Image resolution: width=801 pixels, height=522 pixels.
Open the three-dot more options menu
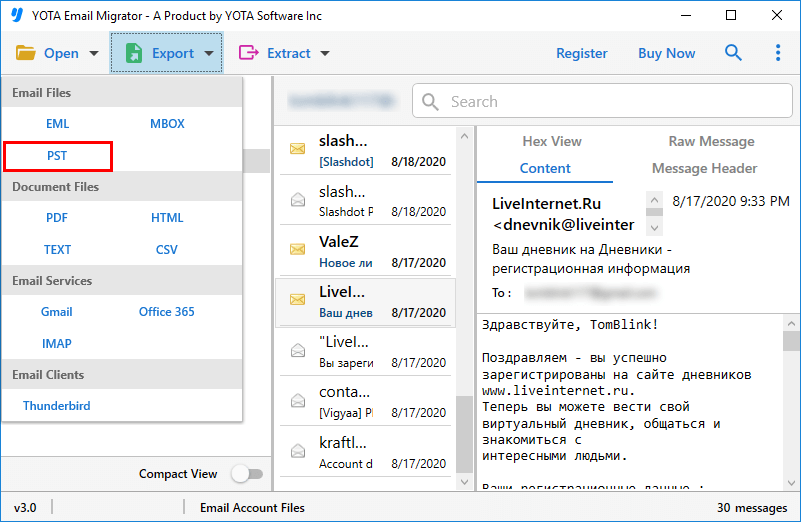click(x=778, y=53)
